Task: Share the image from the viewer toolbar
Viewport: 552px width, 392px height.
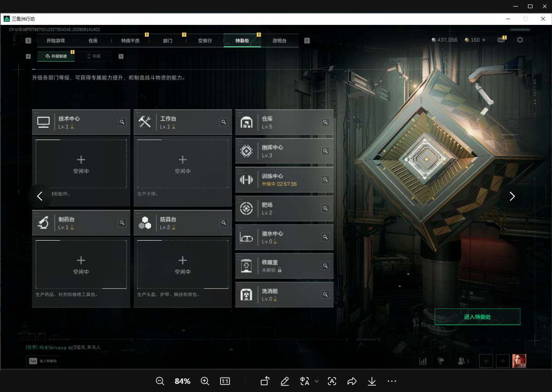Action: click(x=352, y=381)
